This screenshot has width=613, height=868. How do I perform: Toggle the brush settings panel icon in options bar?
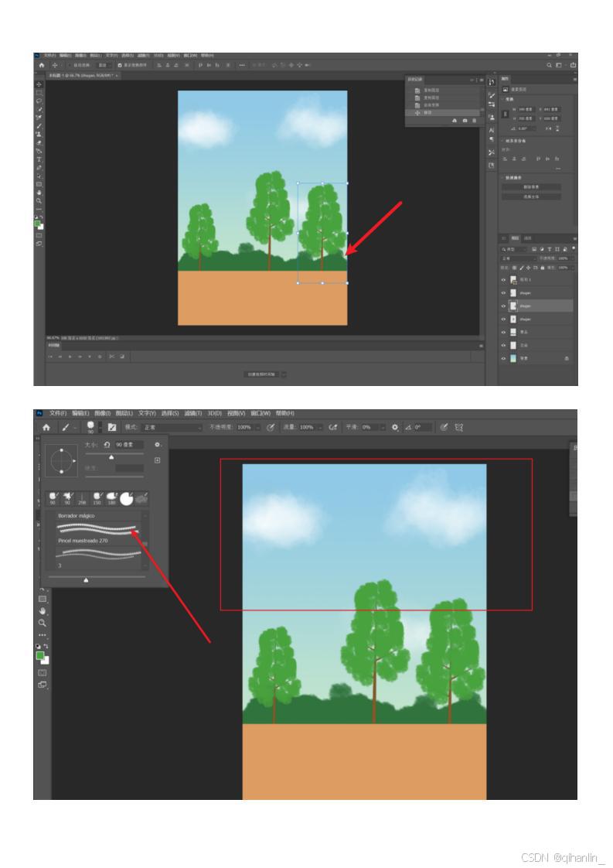[x=112, y=427]
